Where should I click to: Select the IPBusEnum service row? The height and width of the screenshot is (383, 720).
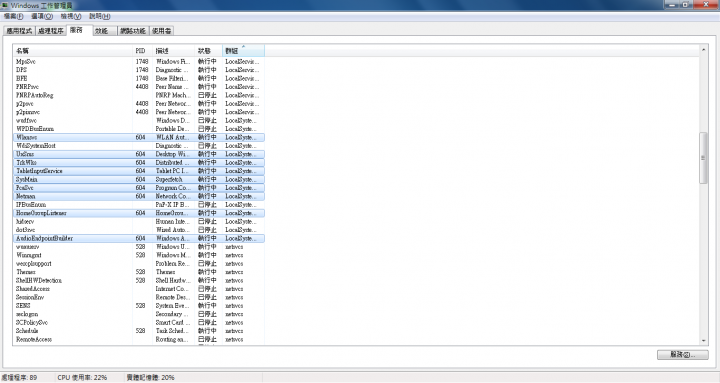139,205
